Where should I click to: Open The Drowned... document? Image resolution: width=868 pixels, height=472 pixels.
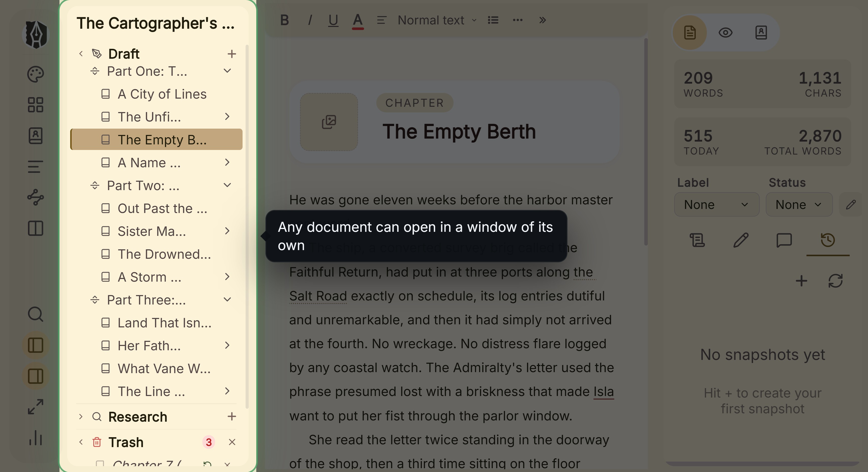click(x=156, y=254)
